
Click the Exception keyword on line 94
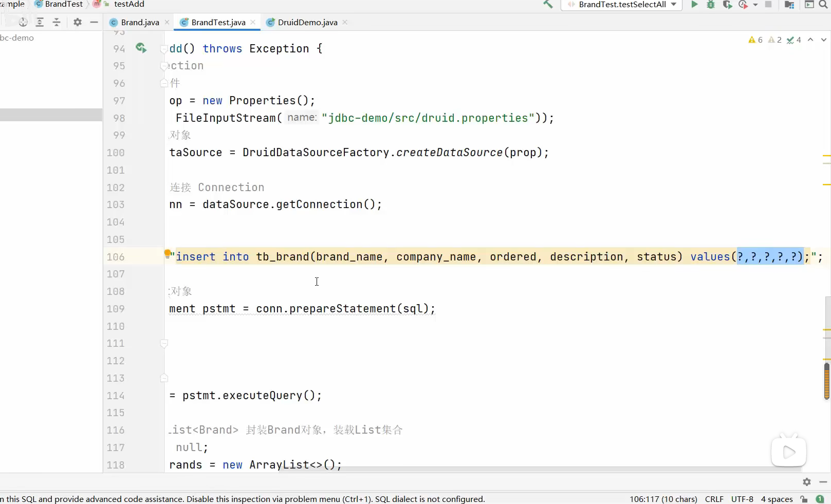(x=279, y=49)
